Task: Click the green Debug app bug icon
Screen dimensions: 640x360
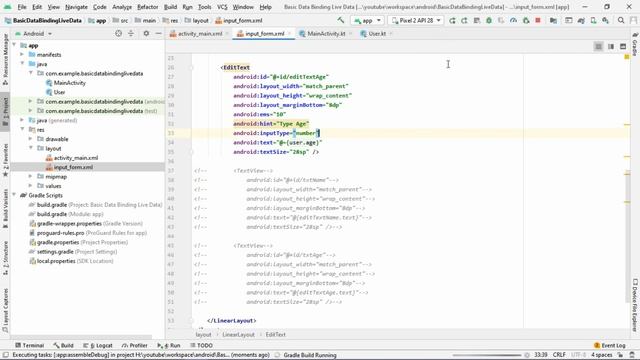Action: click(489, 20)
